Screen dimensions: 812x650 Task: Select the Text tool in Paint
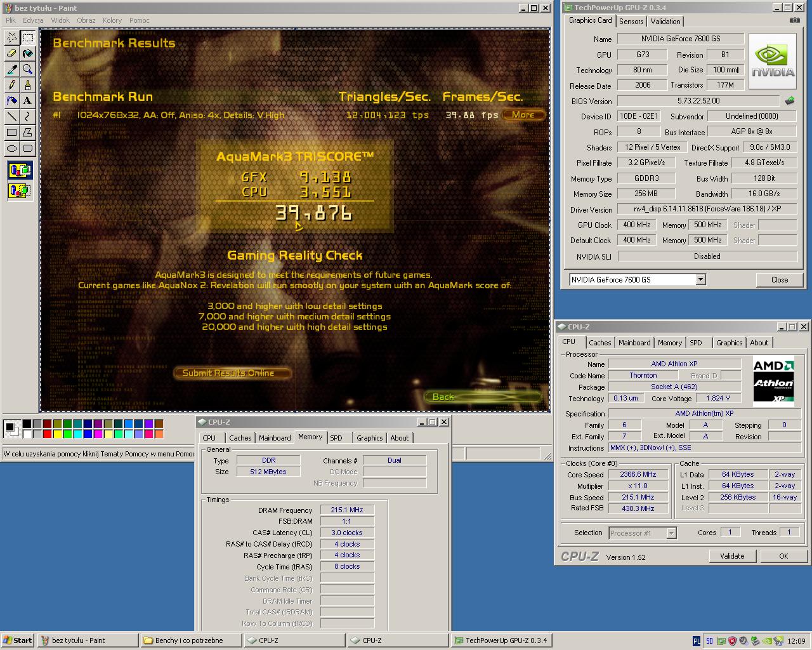point(27,101)
